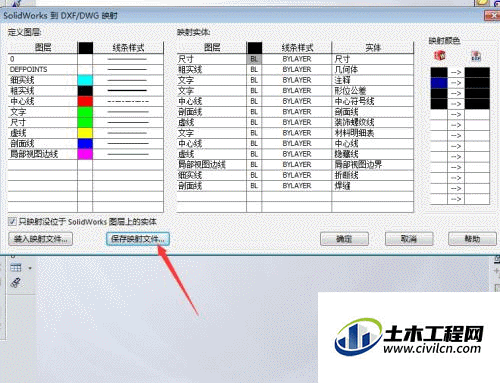Select the 中心符号线 entity cell
Screen dimensions: 500x383
373,101
